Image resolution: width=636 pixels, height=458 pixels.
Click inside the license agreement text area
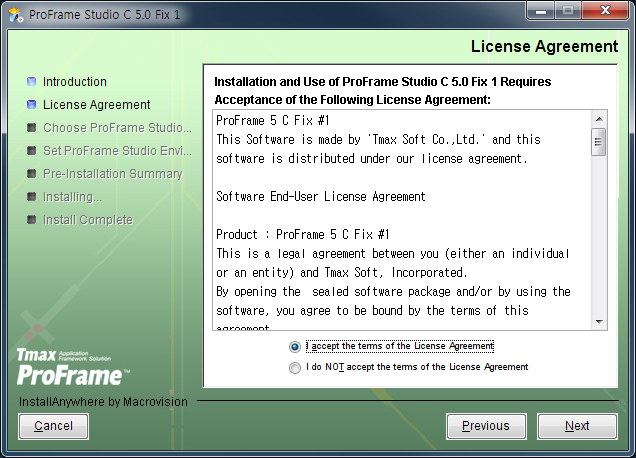[x=400, y=220]
